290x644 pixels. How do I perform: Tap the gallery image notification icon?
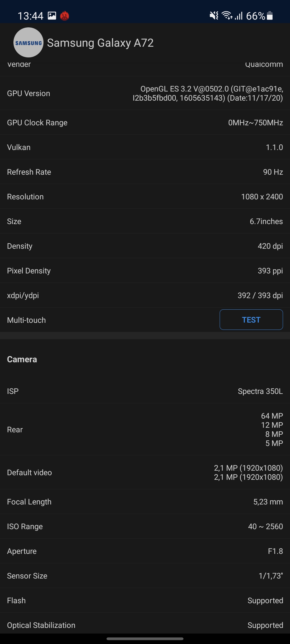point(52,16)
